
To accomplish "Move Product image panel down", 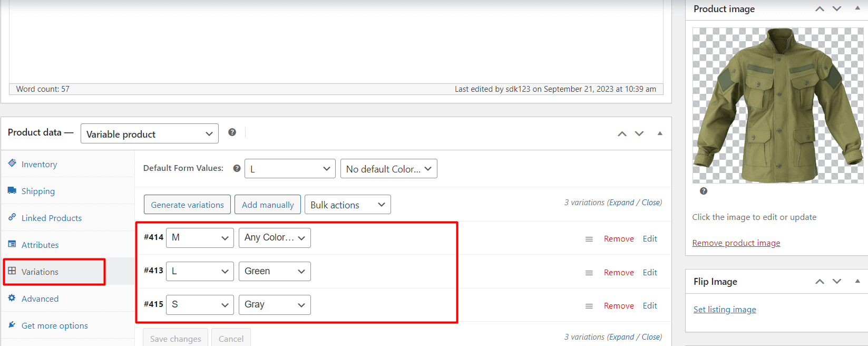I will point(837,9).
